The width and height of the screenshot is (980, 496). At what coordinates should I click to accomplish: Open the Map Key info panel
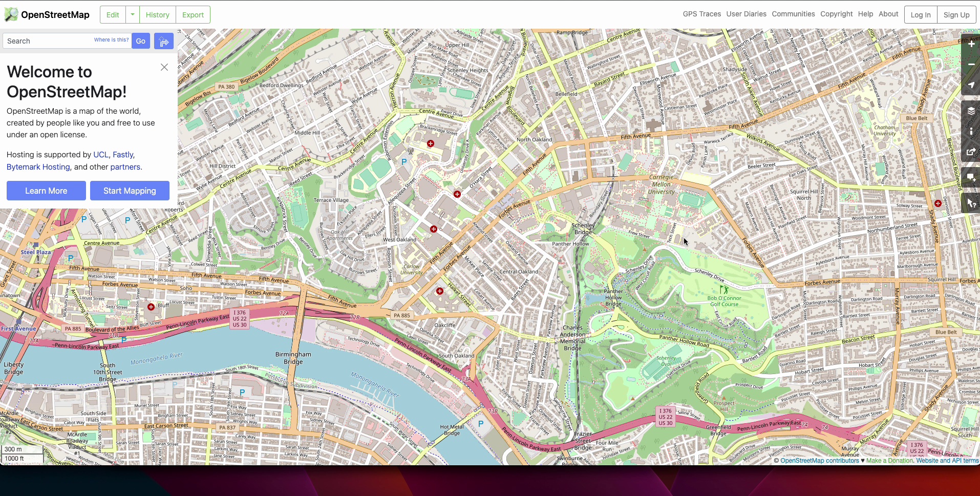[971, 131]
